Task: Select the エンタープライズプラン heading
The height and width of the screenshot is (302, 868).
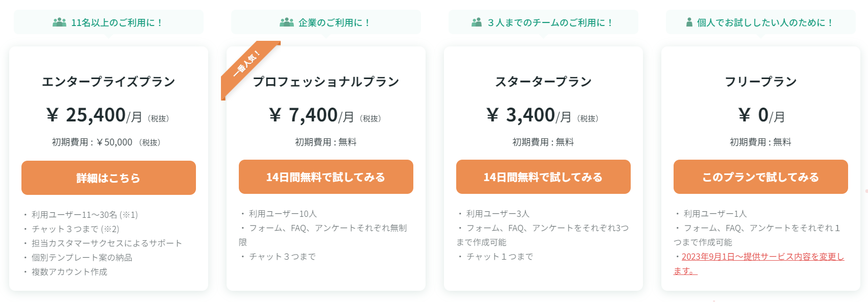Action: point(108,82)
